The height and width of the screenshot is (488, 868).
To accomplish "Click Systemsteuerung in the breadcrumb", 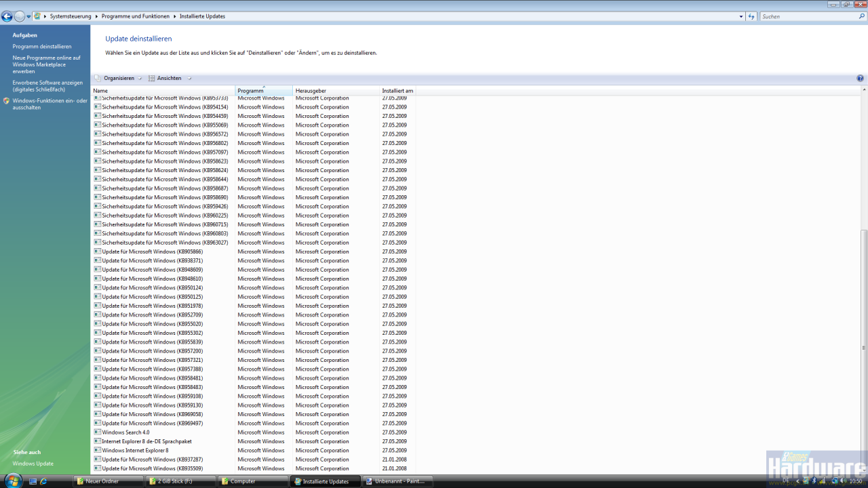I will pyautogui.click(x=72, y=16).
